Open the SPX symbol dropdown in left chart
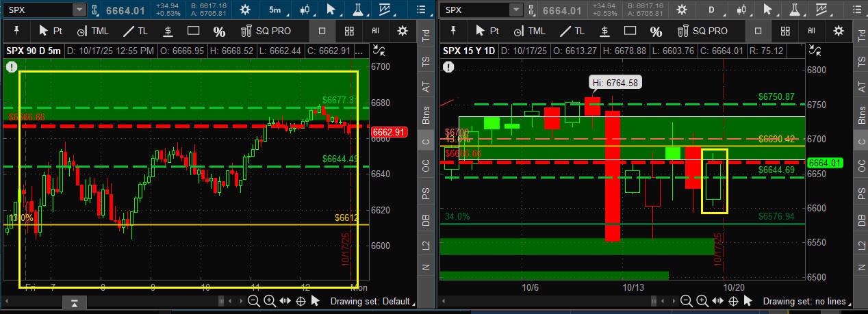The width and height of the screenshot is (868, 314). (79, 10)
